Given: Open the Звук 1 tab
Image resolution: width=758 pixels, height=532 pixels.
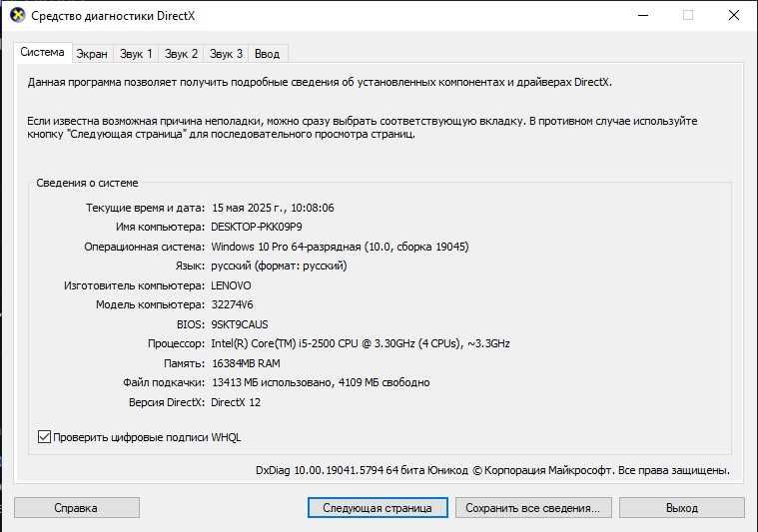Looking at the screenshot, I should click(136, 54).
